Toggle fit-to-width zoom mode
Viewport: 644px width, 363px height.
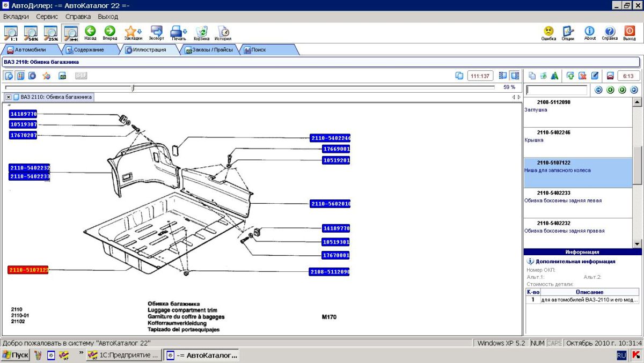[x=70, y=33]
